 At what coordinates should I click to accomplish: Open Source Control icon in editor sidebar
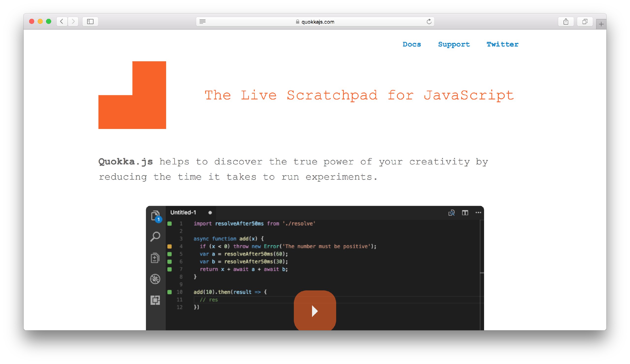[155, 258]
